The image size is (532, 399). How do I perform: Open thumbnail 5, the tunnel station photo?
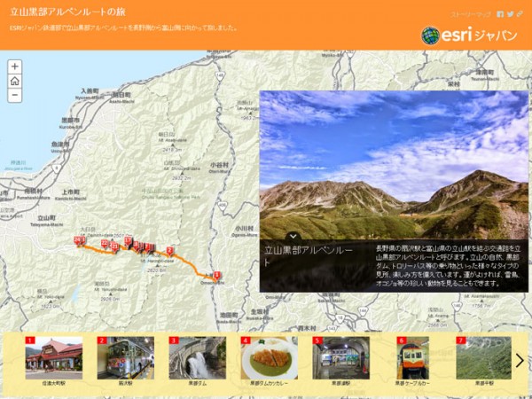point(341,358)
